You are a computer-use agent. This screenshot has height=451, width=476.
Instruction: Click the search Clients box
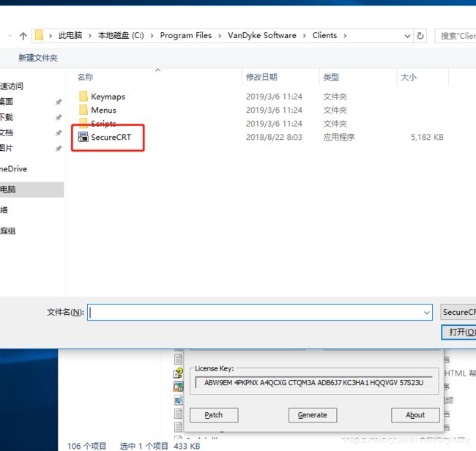455,36
